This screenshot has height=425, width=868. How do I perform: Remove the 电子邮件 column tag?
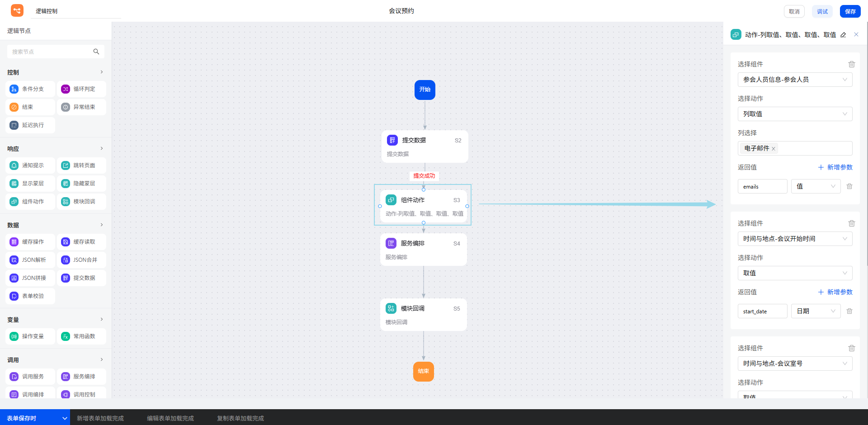pos(774,149)
